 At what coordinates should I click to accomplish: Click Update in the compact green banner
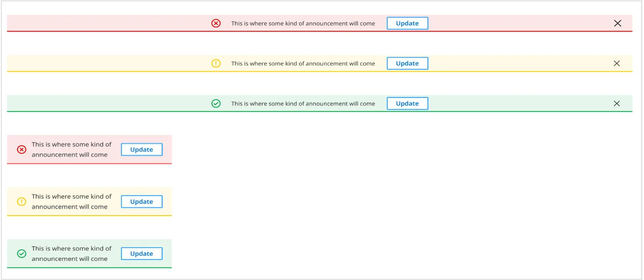(x=142, y=253)
